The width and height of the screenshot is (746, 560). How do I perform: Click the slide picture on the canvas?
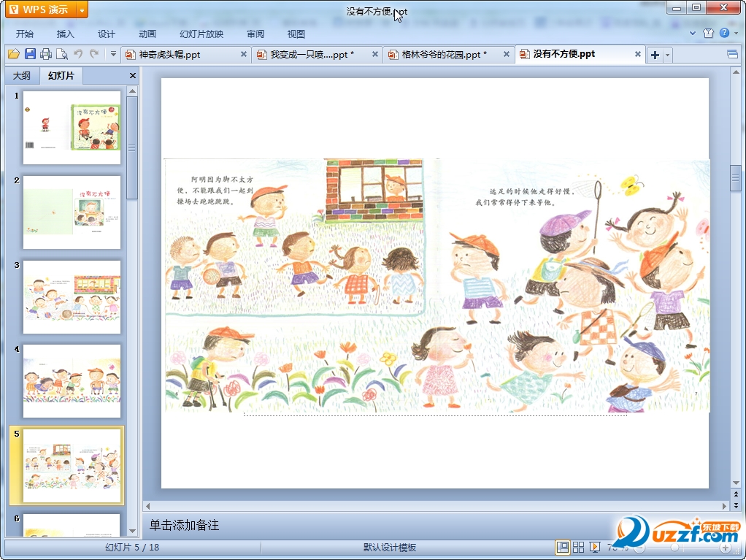(x=437, y=285)
